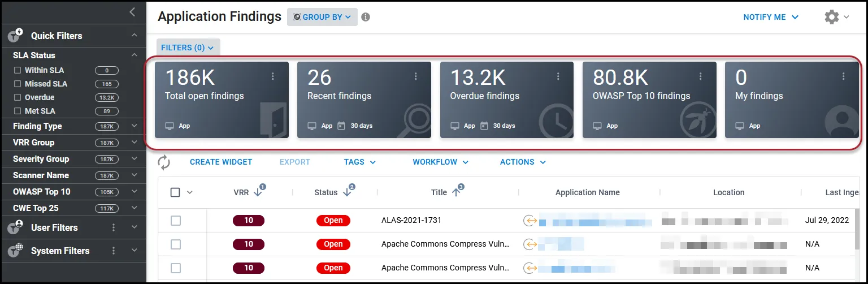868x284 pixels.
Task: Click the info icon beside Group By
Action: (366, 17)
